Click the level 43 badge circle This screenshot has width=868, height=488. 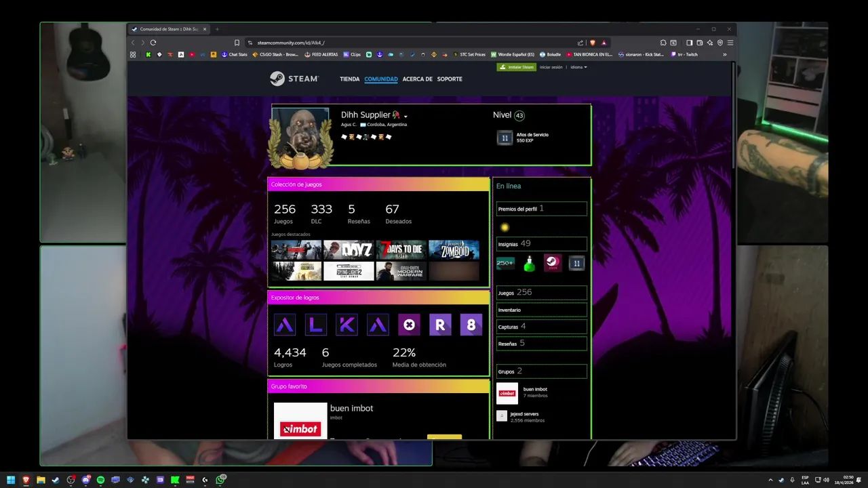point(519,115)
